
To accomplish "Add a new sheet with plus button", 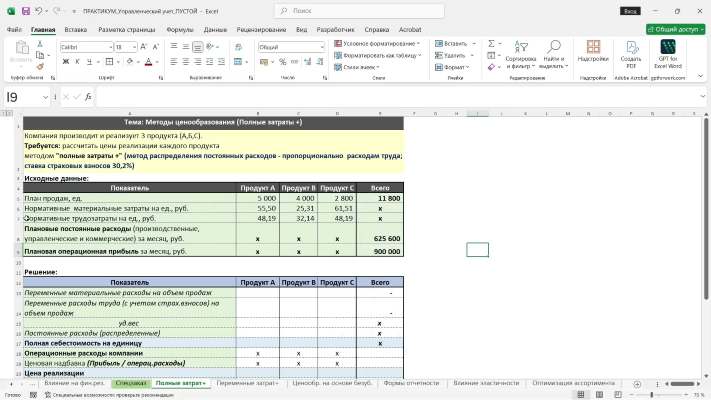I will pyautogui.click(x=637, y=384).
